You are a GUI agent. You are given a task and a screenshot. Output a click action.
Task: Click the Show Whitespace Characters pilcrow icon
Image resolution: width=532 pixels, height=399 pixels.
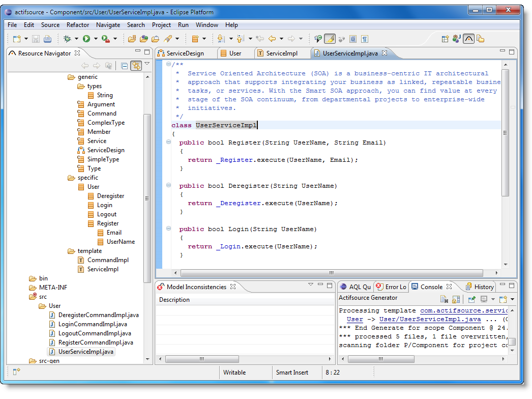365,39
